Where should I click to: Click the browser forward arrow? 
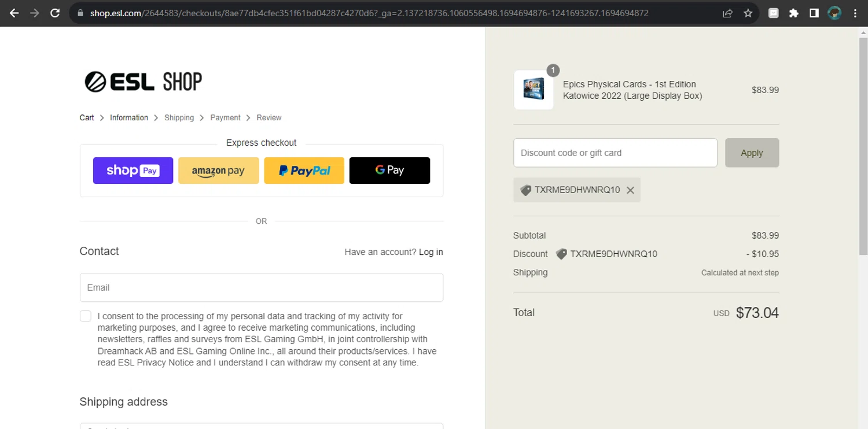[x=35, y=13]
